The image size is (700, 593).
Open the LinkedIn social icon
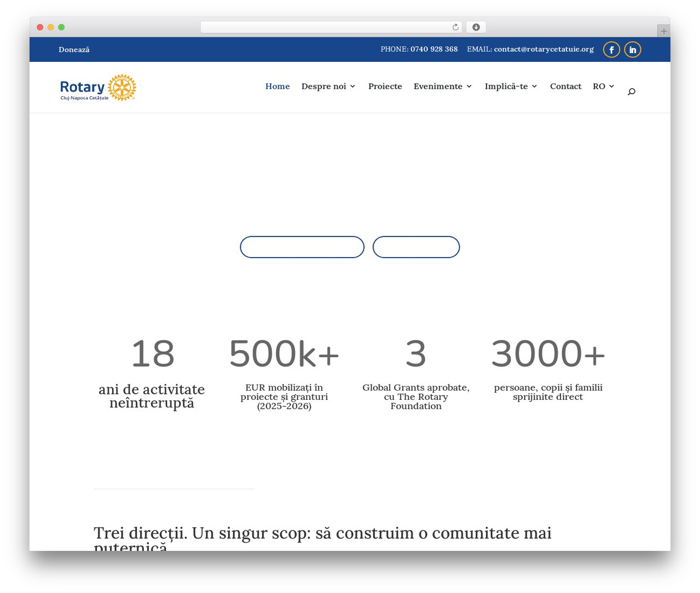[x=633, y=50]
